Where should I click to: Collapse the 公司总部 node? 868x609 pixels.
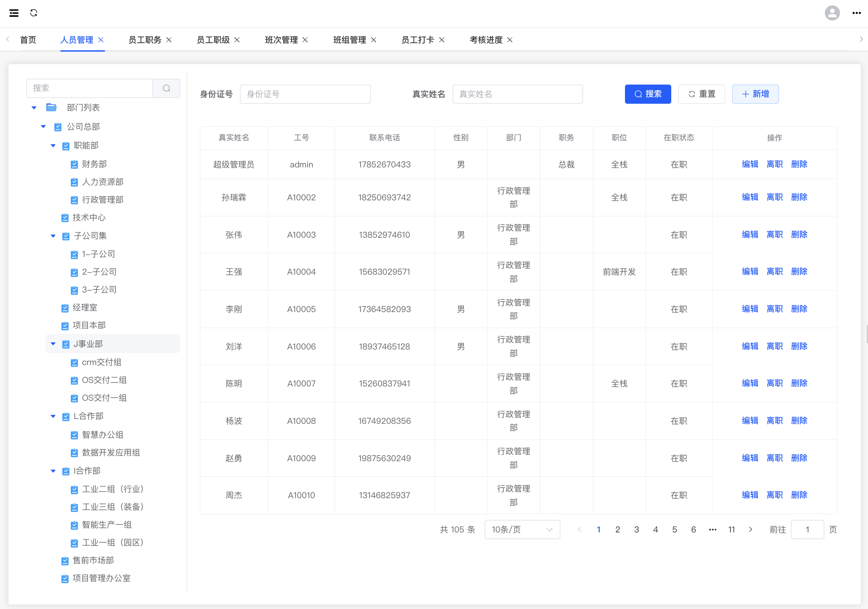click(x=43, y=127)
